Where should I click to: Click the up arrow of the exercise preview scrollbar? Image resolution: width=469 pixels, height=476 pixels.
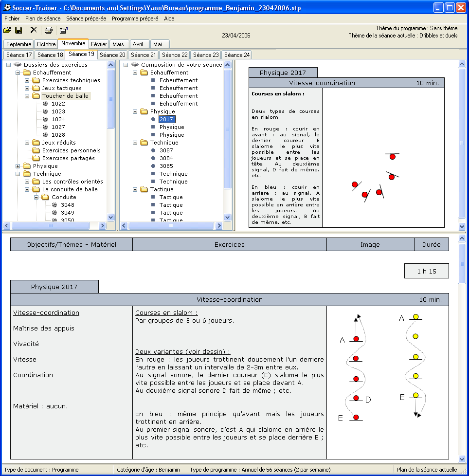[462, 64]
